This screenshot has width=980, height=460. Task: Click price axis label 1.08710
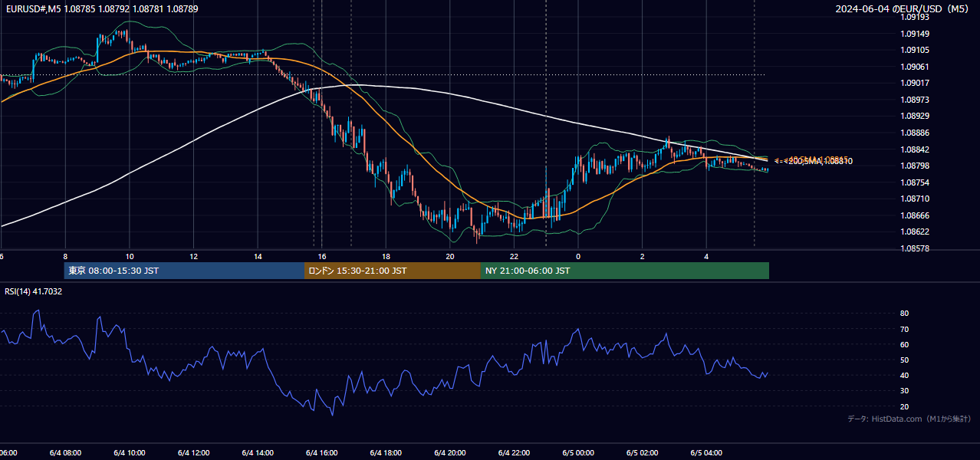tap(915, 199)
